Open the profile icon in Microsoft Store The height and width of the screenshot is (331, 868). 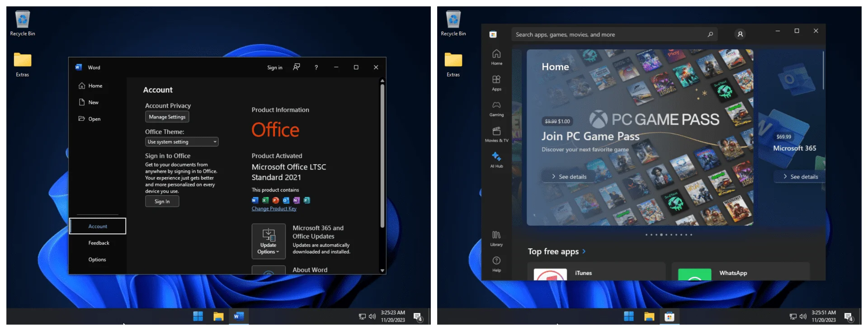pyautogui.click(x=740, y=34)
